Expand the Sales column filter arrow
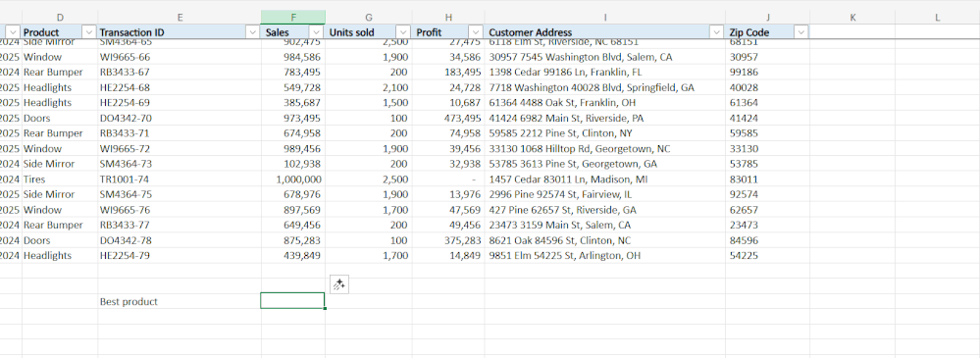 coord(316,32)
